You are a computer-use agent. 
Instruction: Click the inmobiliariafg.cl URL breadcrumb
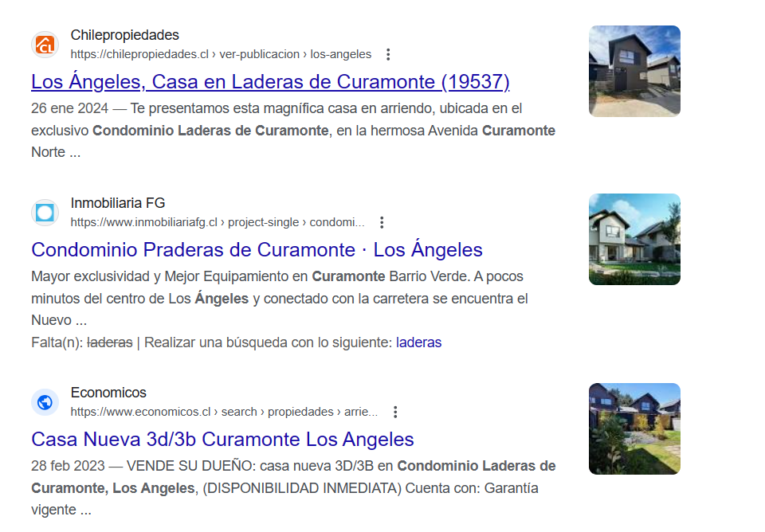218,222
